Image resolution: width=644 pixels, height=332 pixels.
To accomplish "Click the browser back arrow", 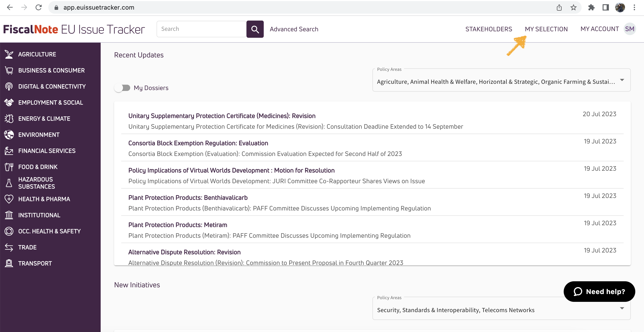I will click(10, 8).
